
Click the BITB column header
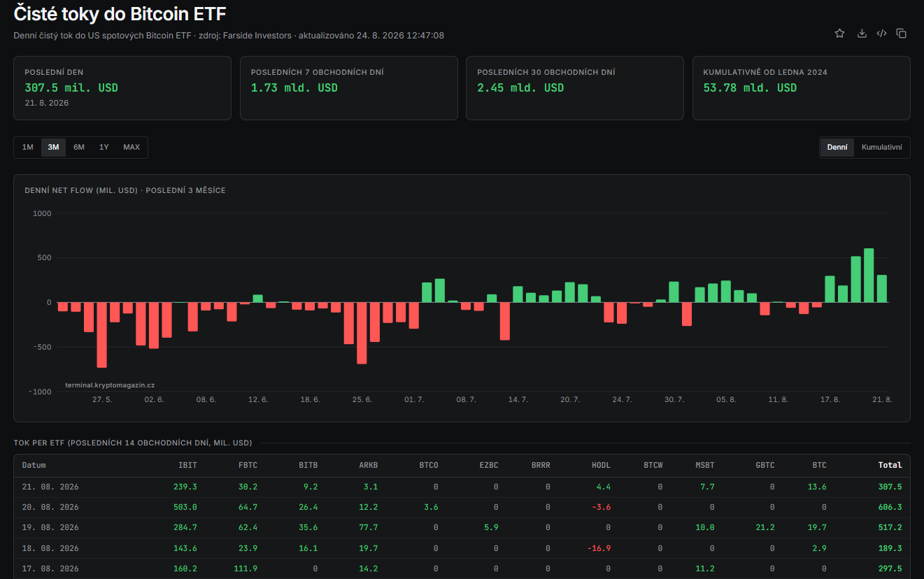[308, 465]
